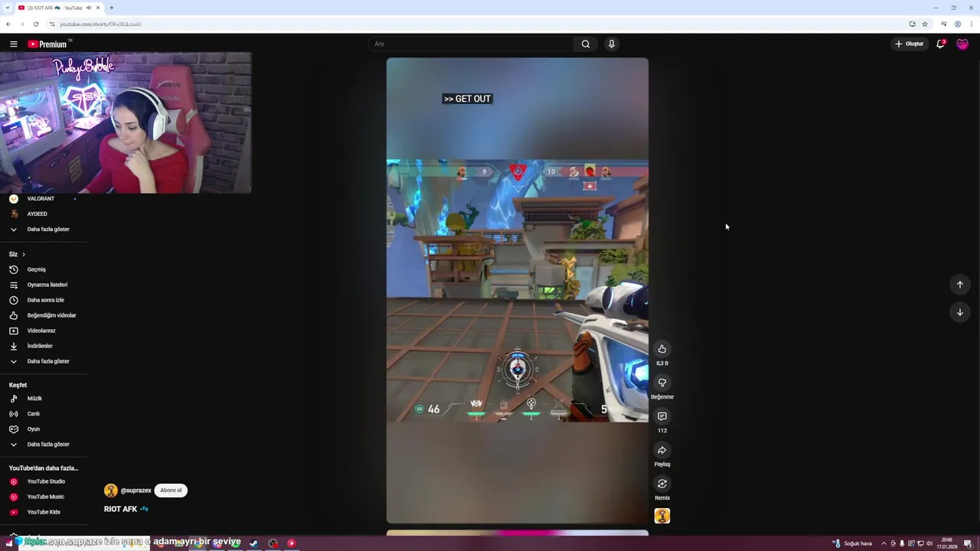The height and width of the screenshot is (551, 980).
Task: Close the RIOT AFK YouTube tab
Action: 98,8
